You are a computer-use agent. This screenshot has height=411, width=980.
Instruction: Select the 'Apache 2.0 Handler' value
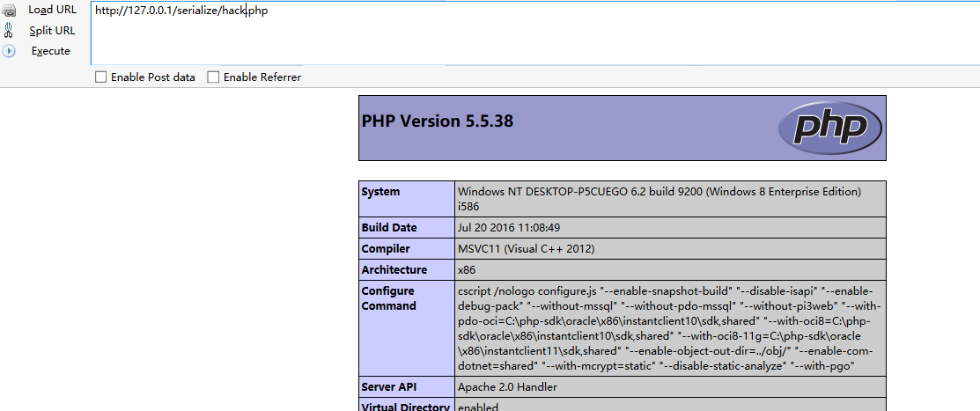(507, 386)
